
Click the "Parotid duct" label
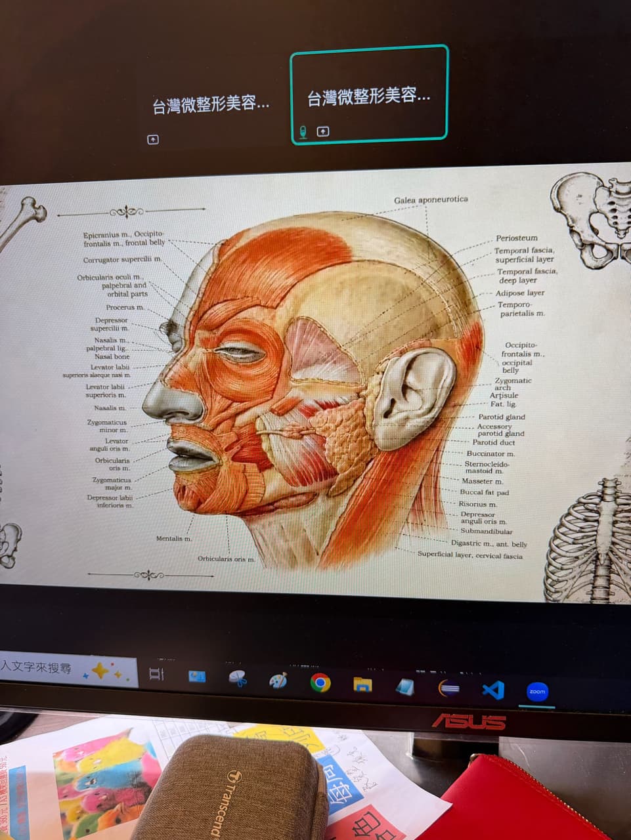coord(494,442)
